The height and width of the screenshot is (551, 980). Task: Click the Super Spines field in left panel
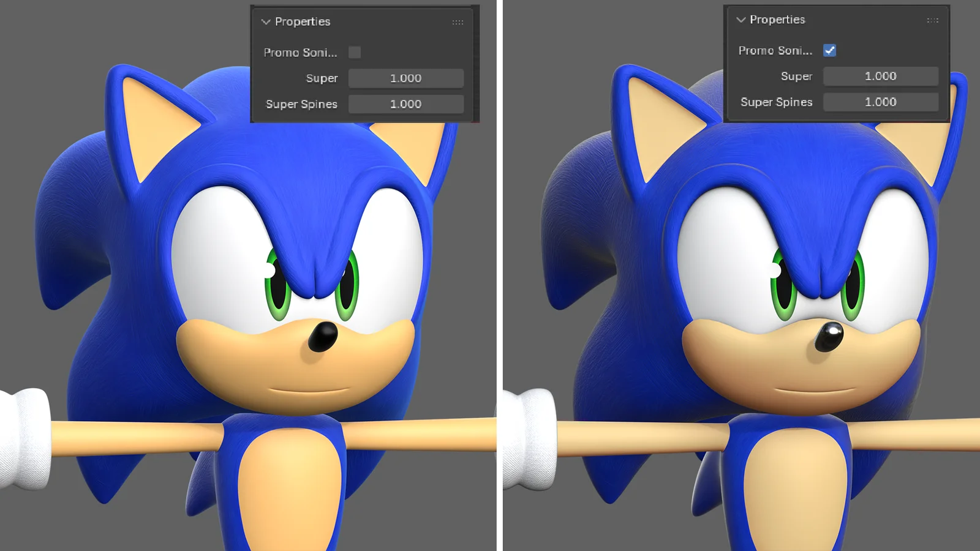coord(405,104)
